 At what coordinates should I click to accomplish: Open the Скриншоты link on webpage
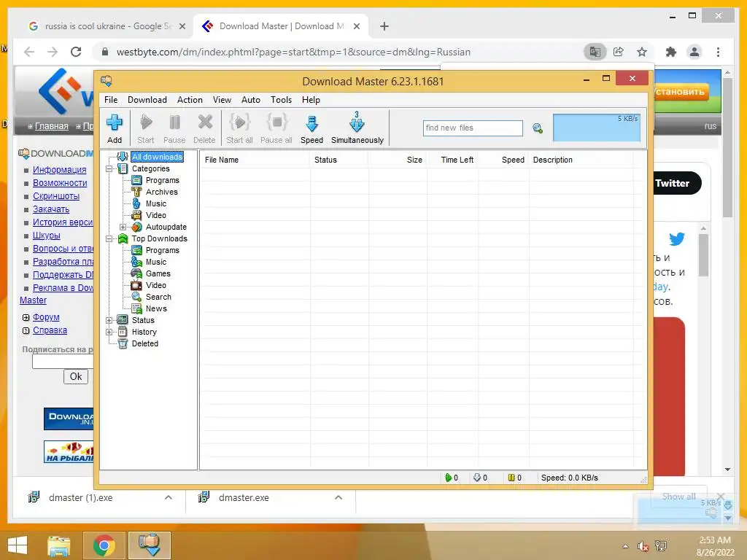pyautogui.click(x=56, y=195)
